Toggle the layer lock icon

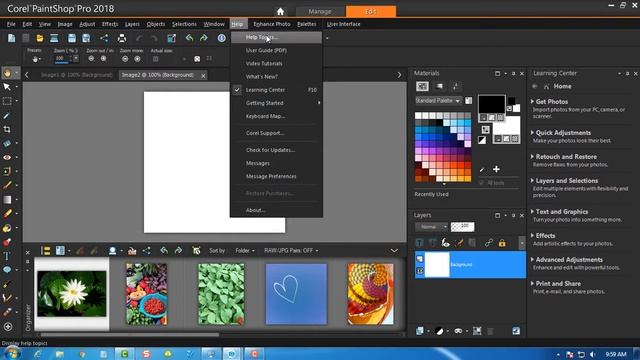pos(502,243)
